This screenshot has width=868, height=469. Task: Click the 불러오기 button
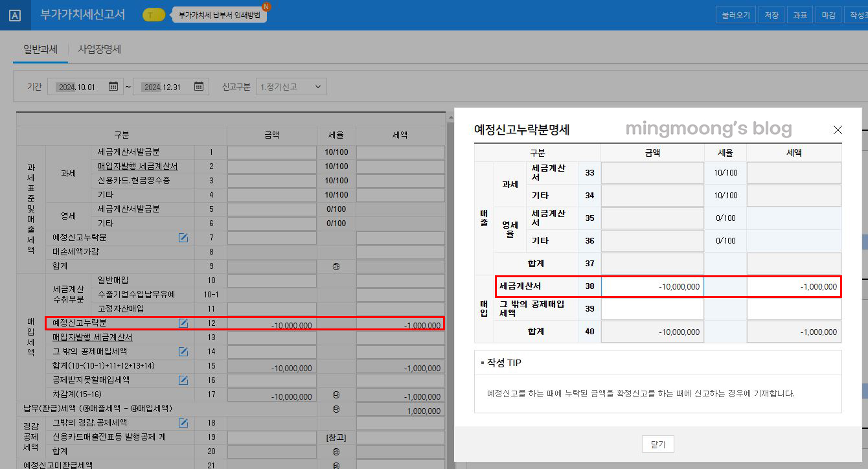[x=736, y=14]
